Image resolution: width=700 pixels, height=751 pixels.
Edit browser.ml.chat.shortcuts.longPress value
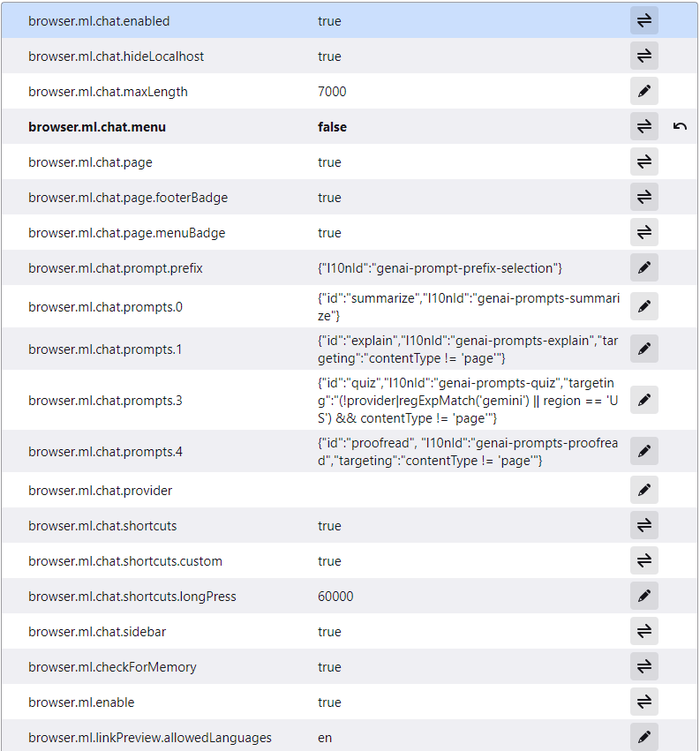(644, 597)
